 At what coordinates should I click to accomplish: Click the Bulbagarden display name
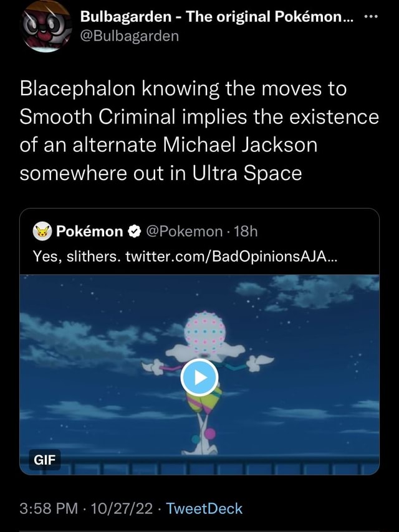tap(217, 17)
